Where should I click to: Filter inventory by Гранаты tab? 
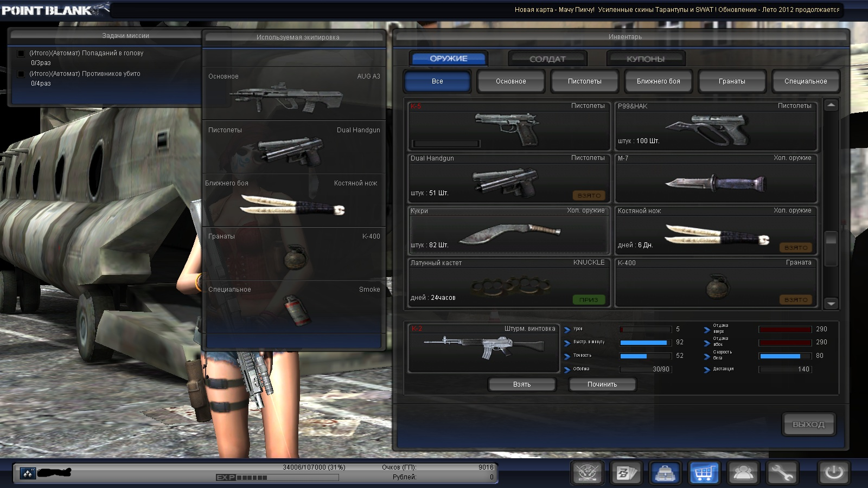pos(732,81)
